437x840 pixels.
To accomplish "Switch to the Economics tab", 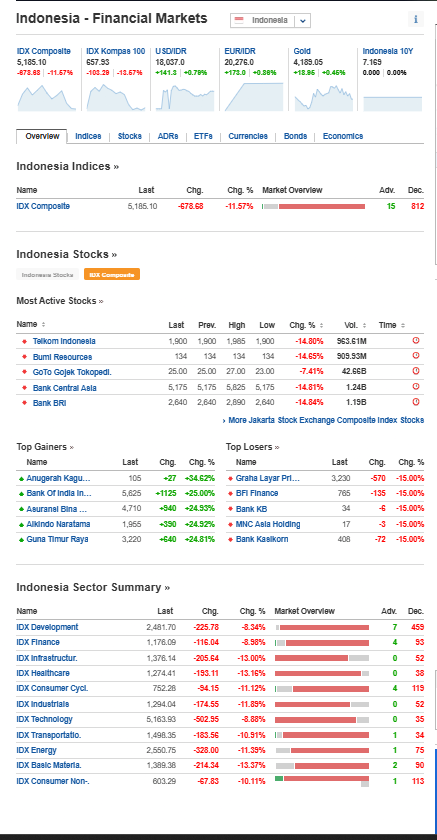I will [x=343, y=136].
